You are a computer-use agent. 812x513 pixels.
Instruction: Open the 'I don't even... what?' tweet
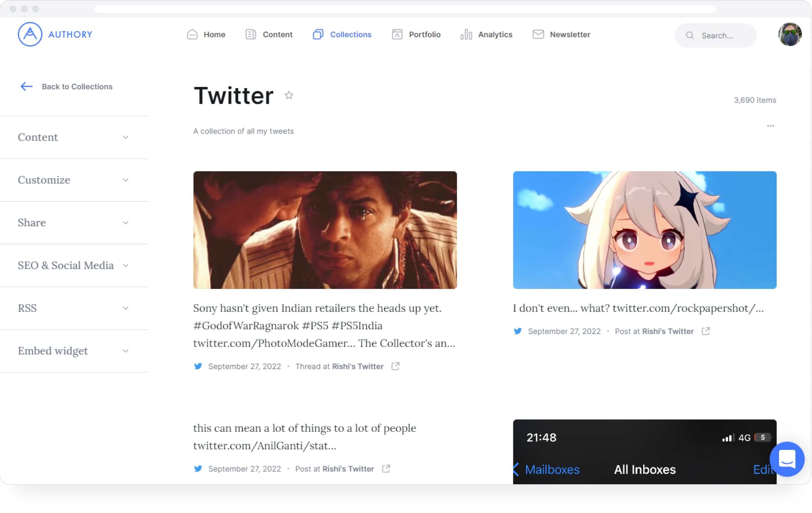point(638,308)
